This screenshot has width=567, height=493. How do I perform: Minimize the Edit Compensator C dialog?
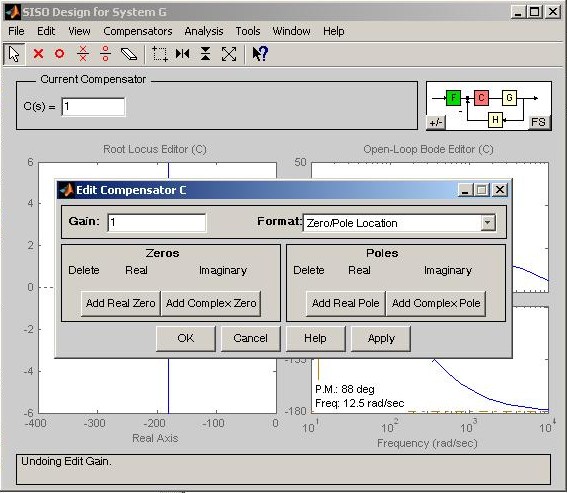click(465, 190)
